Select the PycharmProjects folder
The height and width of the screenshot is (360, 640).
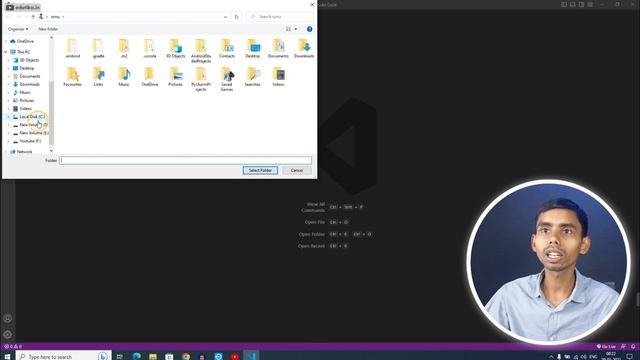click(201, 79)
